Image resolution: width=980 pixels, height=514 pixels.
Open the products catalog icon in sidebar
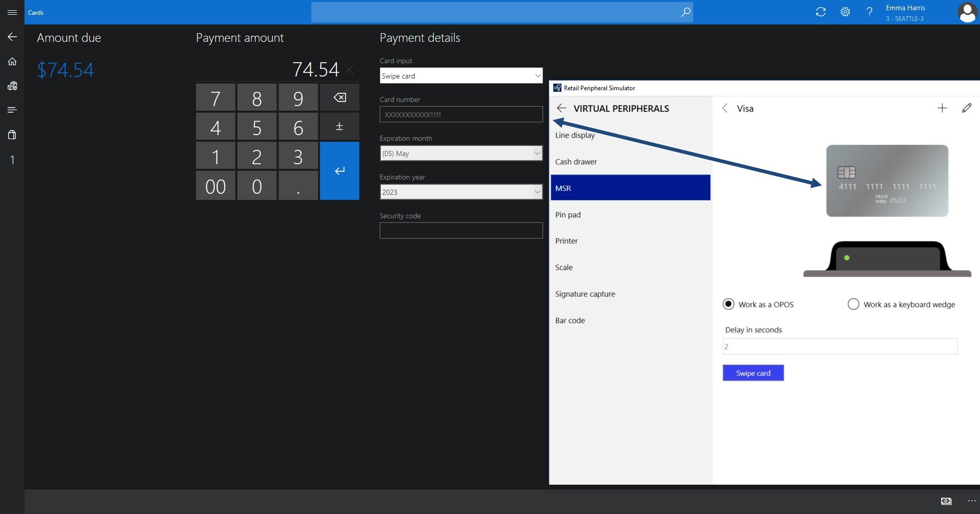(12, 86)
